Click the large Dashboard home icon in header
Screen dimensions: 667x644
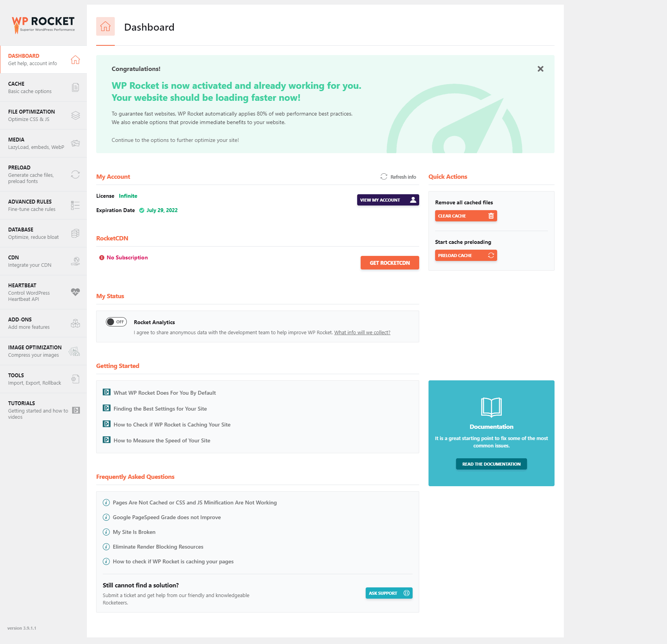pos(105,26)
